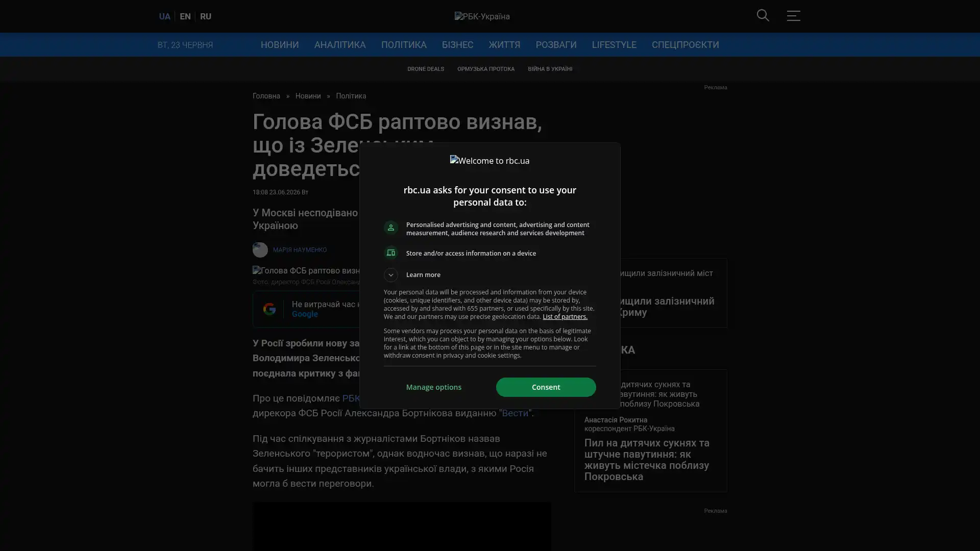Click the article headline about ФСБ

397,145
